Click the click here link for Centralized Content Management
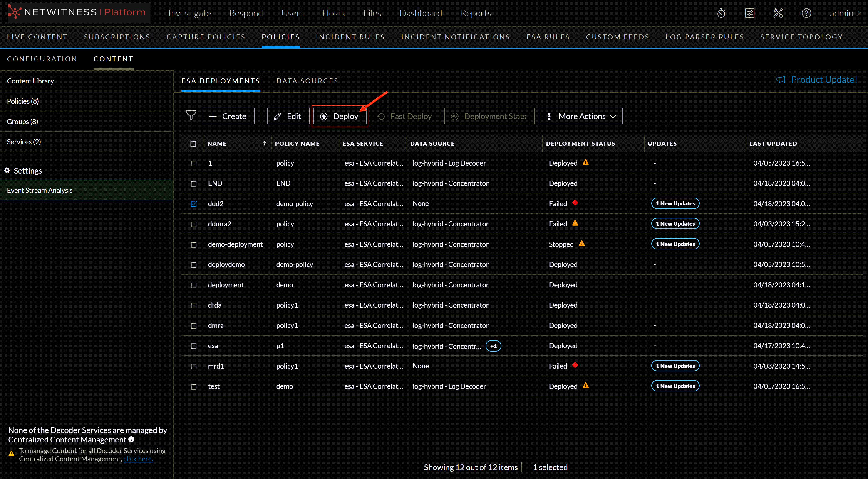The image size is (868, 479). tap(138, 458)
